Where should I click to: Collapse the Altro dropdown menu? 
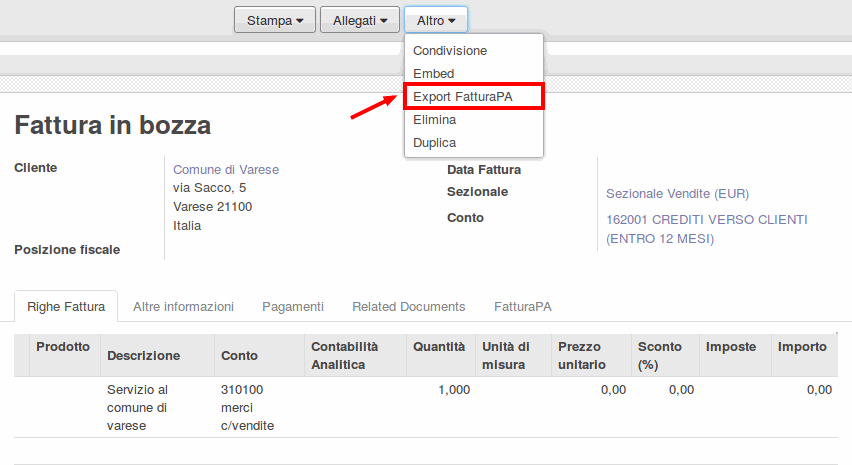(435, 20)
